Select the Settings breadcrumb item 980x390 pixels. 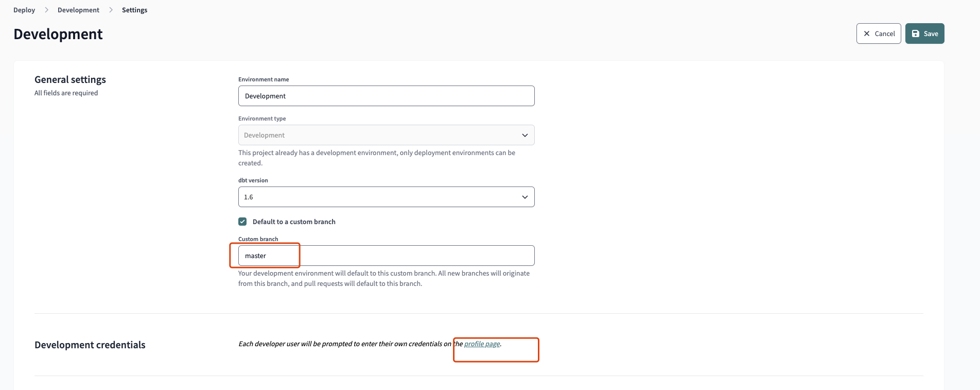coord(134,10)
